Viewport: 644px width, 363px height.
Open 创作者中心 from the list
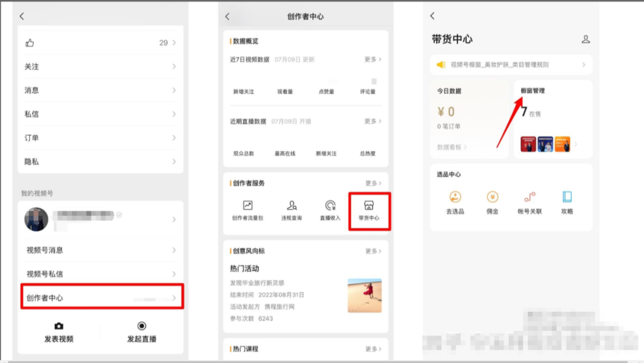click(100, 296)
